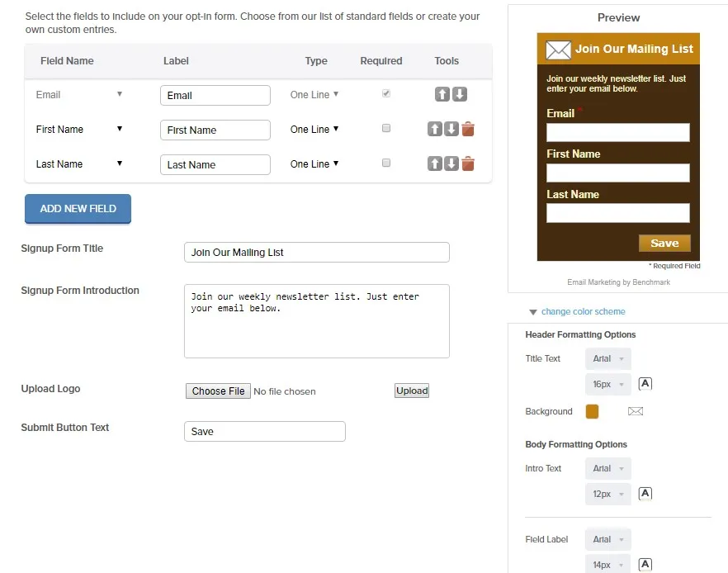The image size is (728, 573).
Task: Click the Body Formatting Options heading
Action: click(x=576, y=444)
